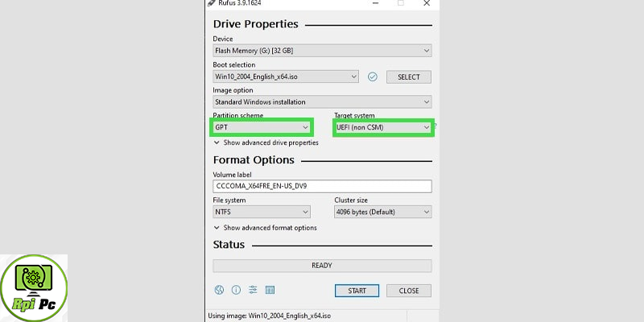644x322 pixels.
Task: Open the Cluster size dropdown
Action: (383, 212)
